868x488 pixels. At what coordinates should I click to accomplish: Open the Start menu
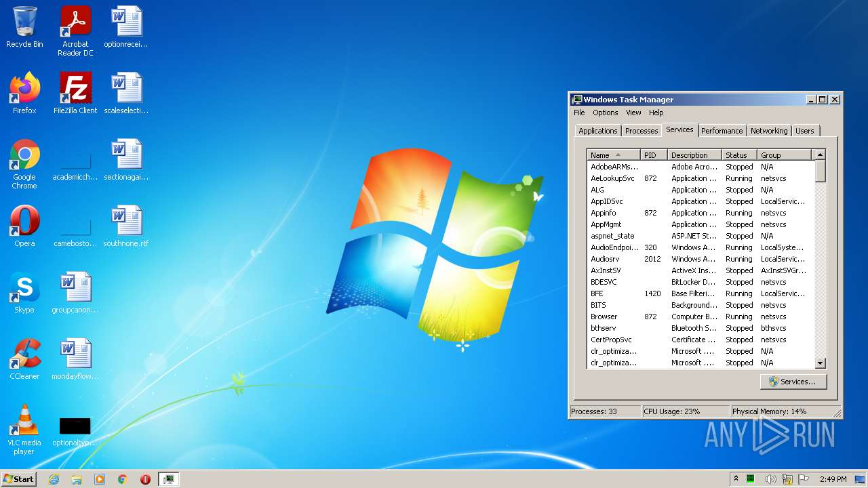coord(18,479)
